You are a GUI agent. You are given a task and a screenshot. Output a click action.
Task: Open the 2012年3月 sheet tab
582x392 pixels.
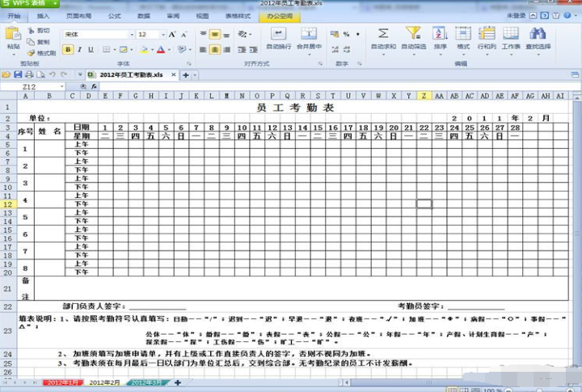[x=146, y=382]
